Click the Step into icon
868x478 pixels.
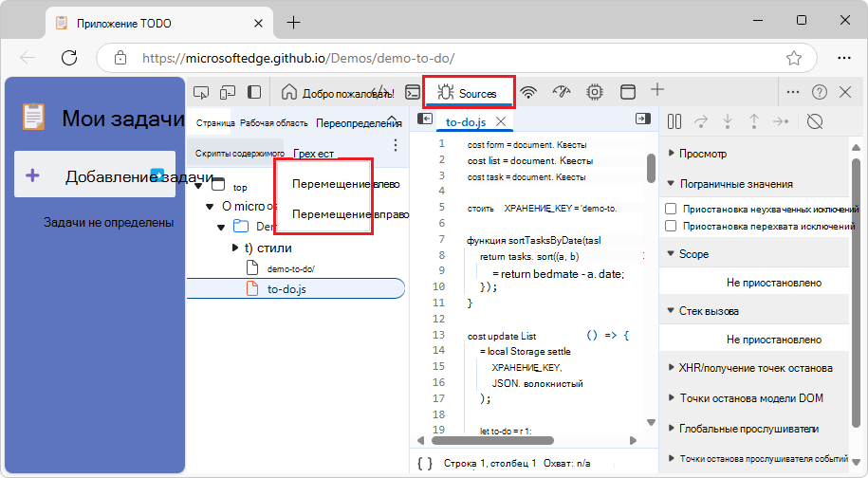tap(728, 121)
